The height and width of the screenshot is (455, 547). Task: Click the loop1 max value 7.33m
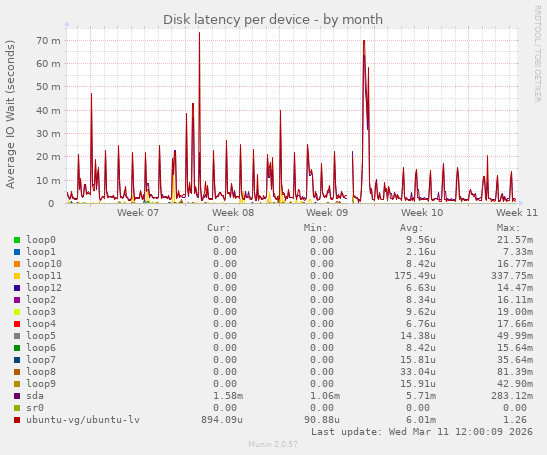click(x=518, y=252)
